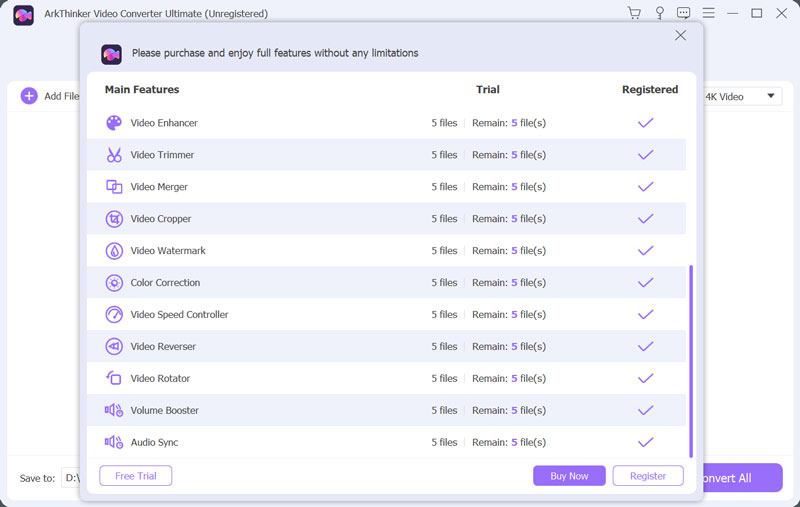This screenshot has height=507, width=800.
Task: Click the Save to path field
Action: tap(71, 478)
